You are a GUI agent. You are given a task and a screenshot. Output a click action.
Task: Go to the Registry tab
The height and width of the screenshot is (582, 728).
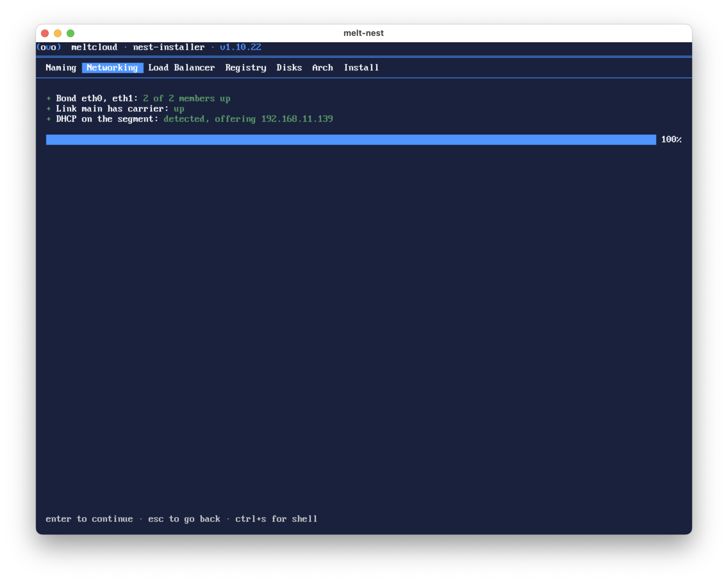pyautogui.click(x=246, y=68)
